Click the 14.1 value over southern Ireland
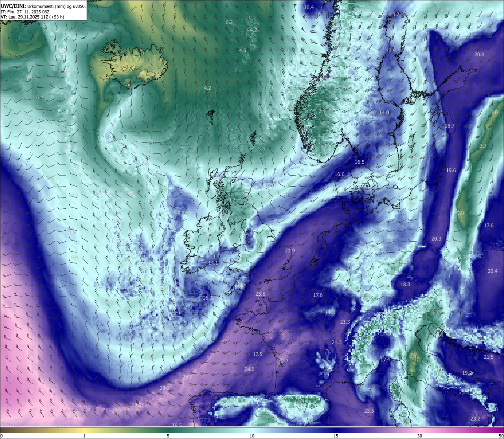The image size is (504, 439). [213, 263]
